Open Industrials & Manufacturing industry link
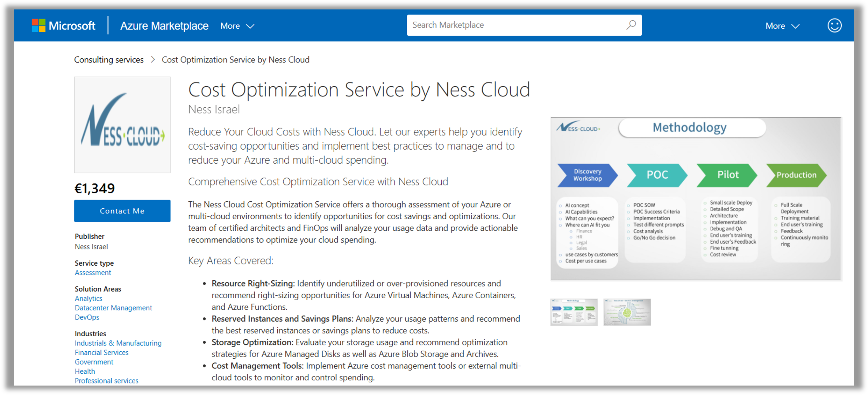Viewport: 868px width, 395px height. tap(118, 343)
